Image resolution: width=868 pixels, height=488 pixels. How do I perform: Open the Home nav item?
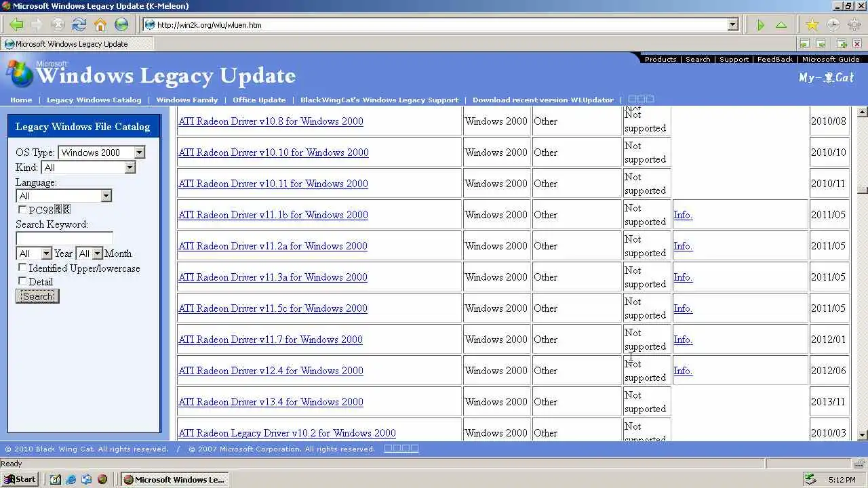coord(21,100)
